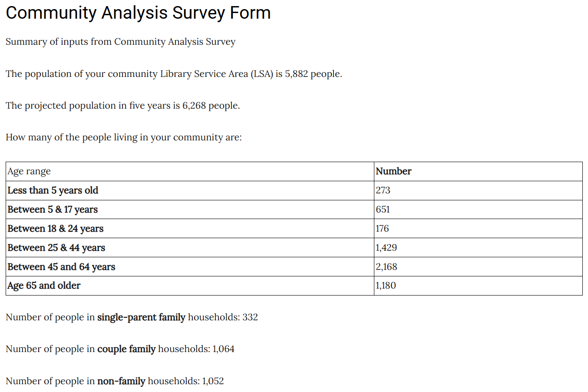Select the Between 25 & 44 years label
This screenshot has width=588, height=392.
point(56,248)
